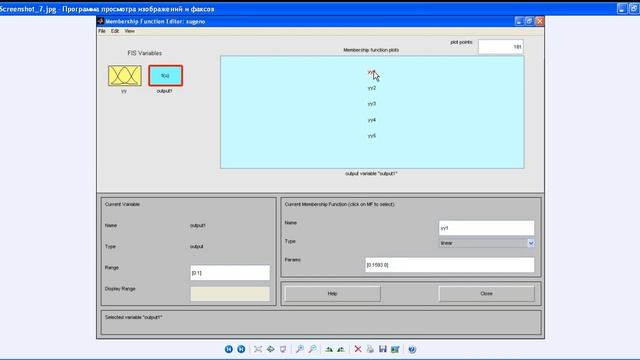
Task: Click the Range input field
Action: pyautogui.click(x=230, y=273)
